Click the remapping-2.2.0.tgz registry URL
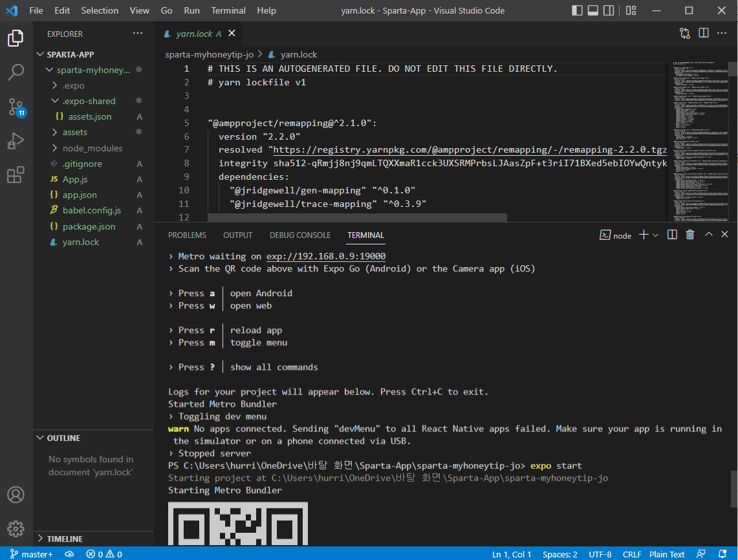 tap(470, 149)
